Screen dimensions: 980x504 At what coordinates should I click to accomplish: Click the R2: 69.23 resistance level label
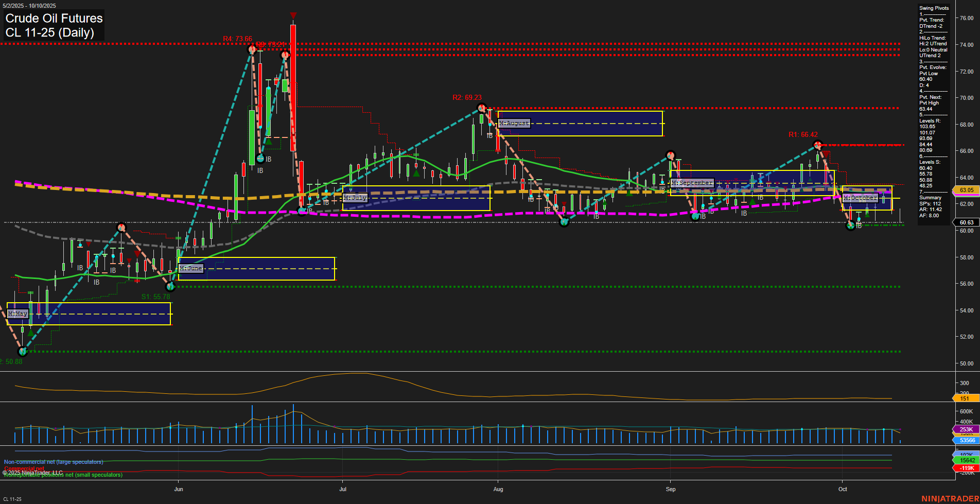[466, 96]
